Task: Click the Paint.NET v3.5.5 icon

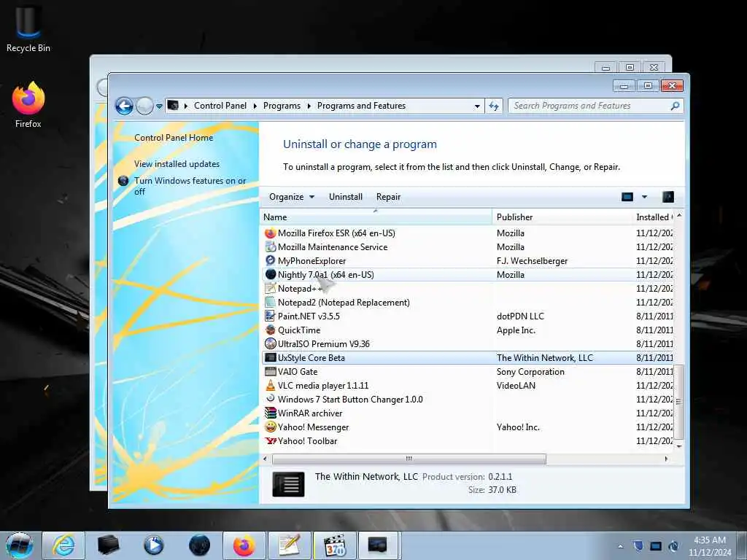Action: click(x=270, y=316)
